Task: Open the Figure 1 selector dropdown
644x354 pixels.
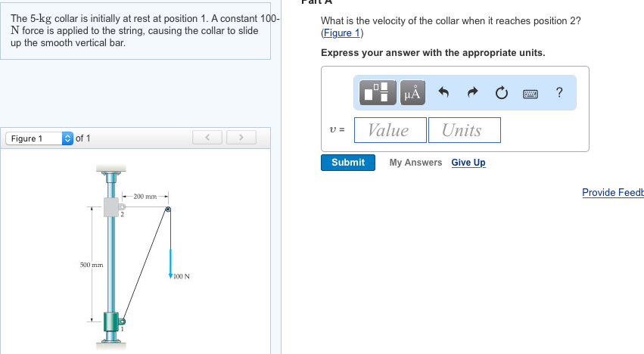Action: coord(39,138)
